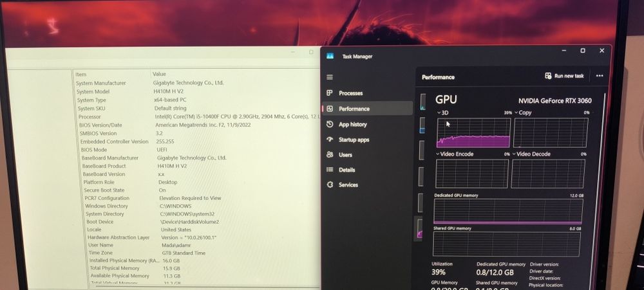Open the Services page
This screenshot has width=644, height=290.
coord(368,185)
